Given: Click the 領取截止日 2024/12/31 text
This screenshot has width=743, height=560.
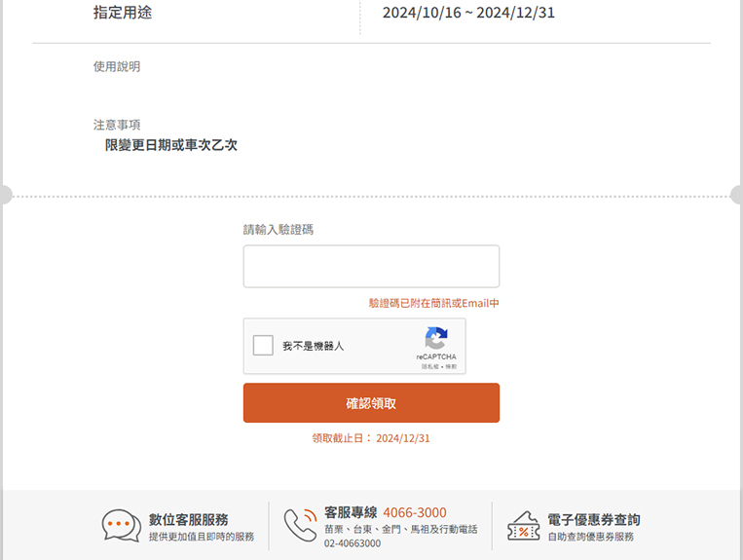Looking at the screenshot, I should 371,438.
